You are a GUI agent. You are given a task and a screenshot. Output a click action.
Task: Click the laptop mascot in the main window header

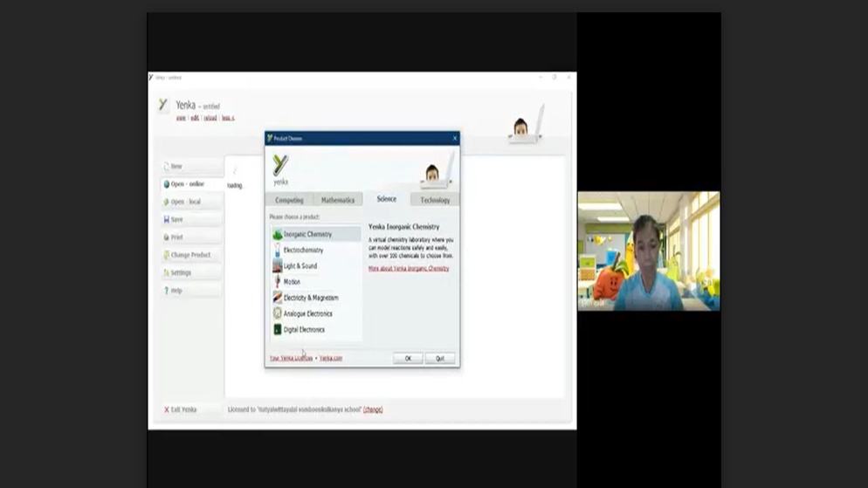pos(527,125)
